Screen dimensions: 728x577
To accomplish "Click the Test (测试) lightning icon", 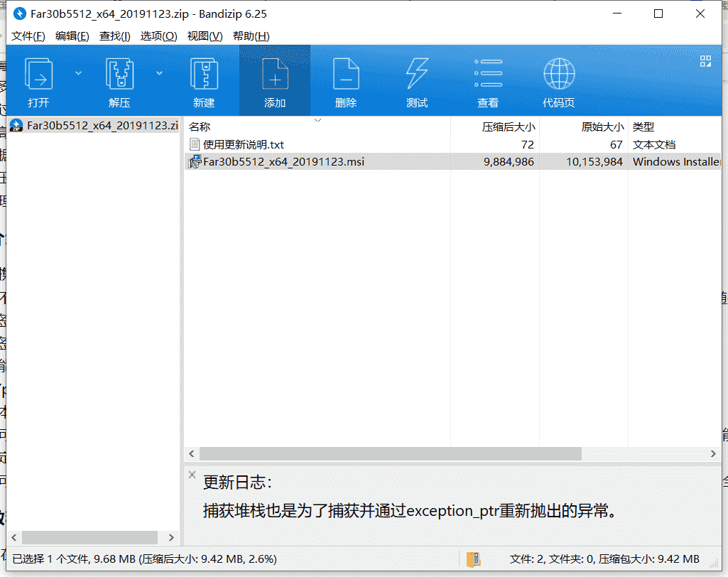I will (x=417, y=74).
